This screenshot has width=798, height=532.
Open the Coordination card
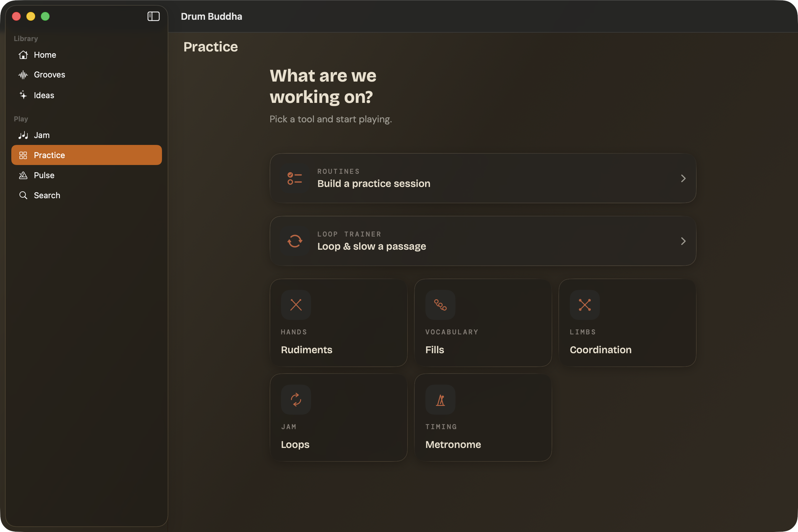tap(627, 323)
